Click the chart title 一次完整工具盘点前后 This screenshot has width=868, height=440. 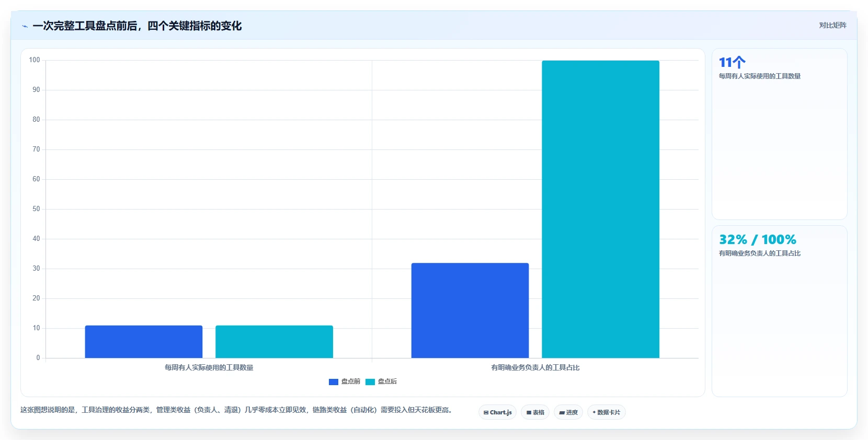point(137,26)
